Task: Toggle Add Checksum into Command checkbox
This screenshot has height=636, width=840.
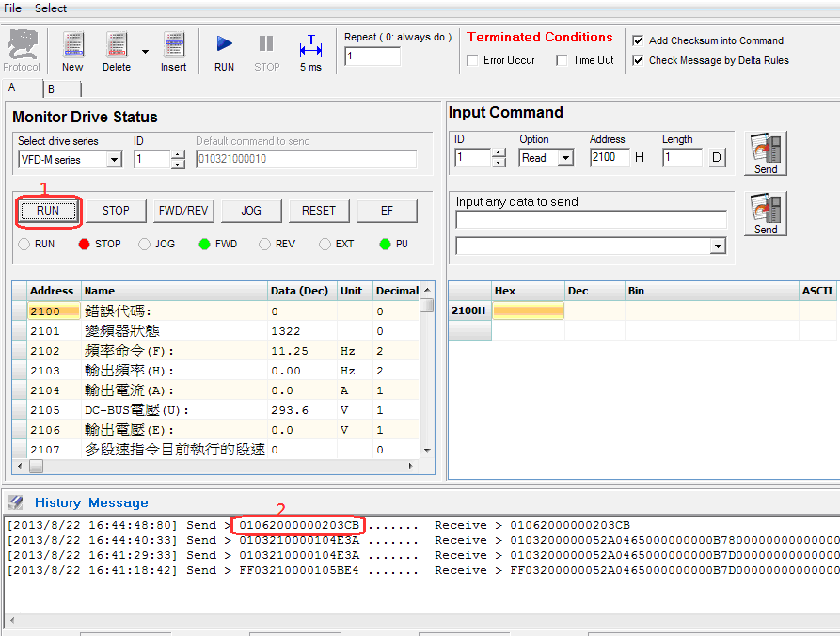Action: [x=638, y=40]
